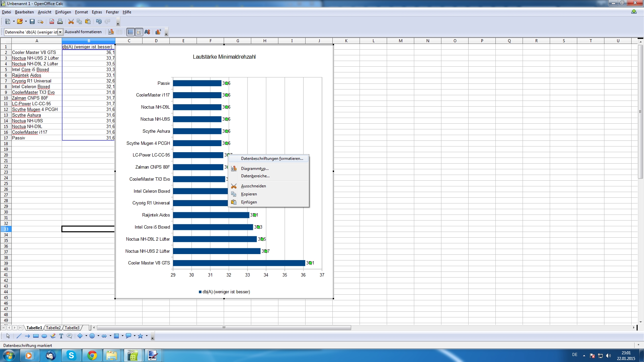This screenshot has height=362, width=644.
Task: Expand the standard toolbar overflow options
Action: click(x=118, y=22)
